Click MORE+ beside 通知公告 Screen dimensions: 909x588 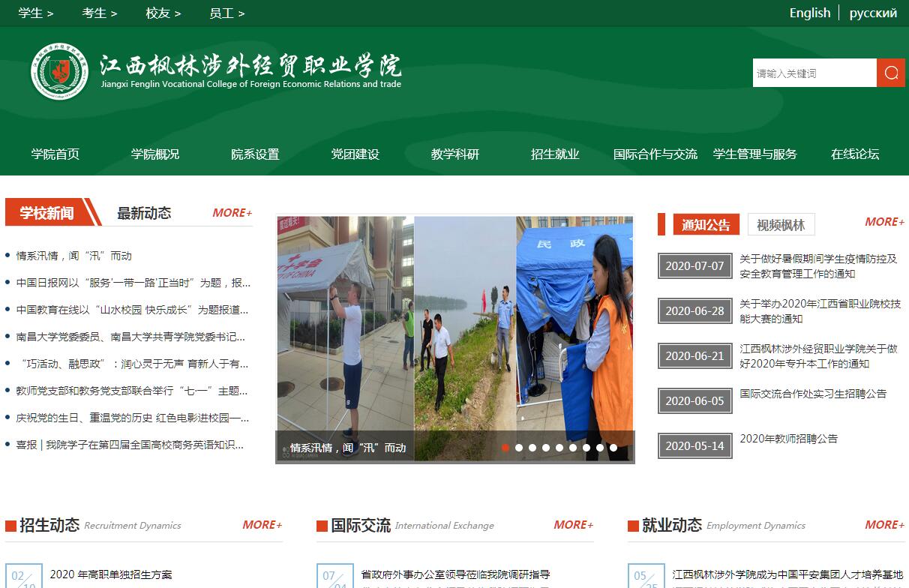(x=884, y=222)
